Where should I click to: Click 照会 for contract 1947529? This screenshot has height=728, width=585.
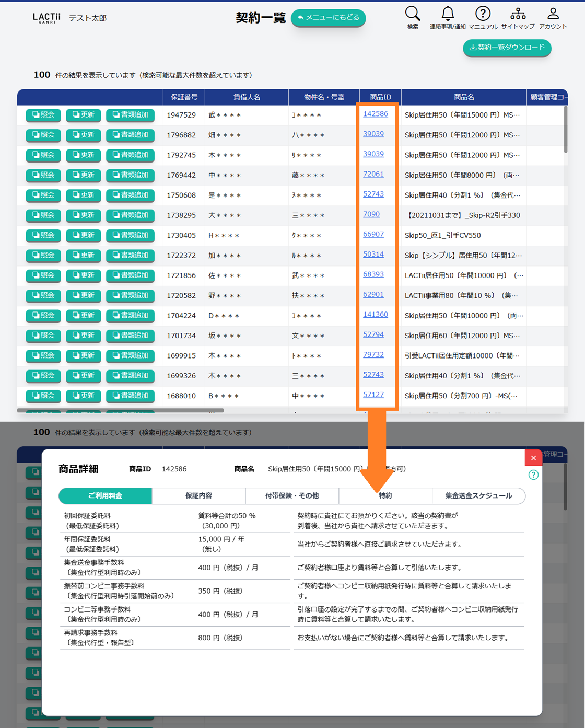[43, 115]
